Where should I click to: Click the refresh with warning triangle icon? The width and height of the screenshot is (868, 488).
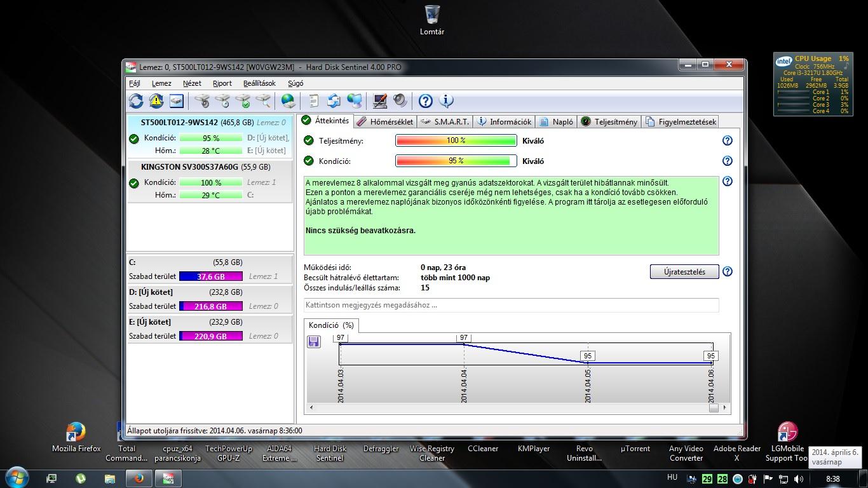156,100
